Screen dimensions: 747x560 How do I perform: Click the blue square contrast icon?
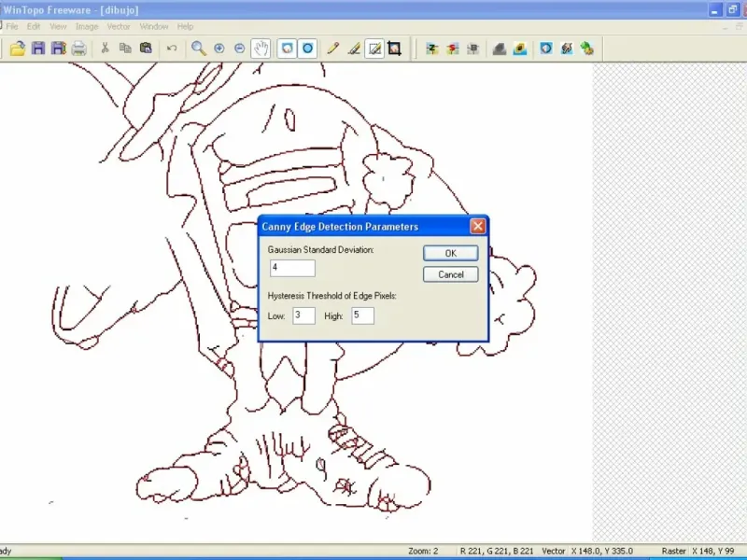(x=546, y=49)
